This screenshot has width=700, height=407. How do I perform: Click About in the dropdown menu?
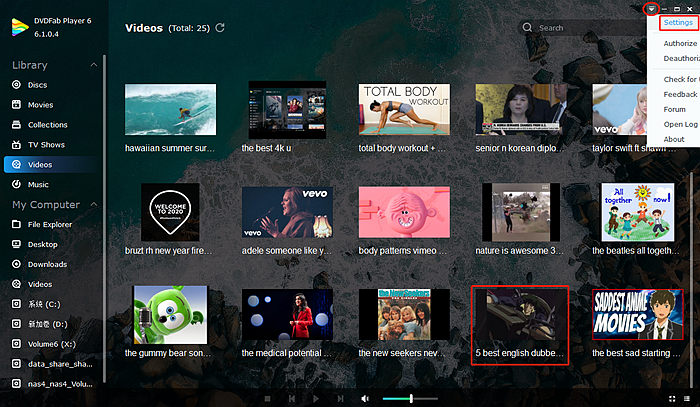[674, 139]
